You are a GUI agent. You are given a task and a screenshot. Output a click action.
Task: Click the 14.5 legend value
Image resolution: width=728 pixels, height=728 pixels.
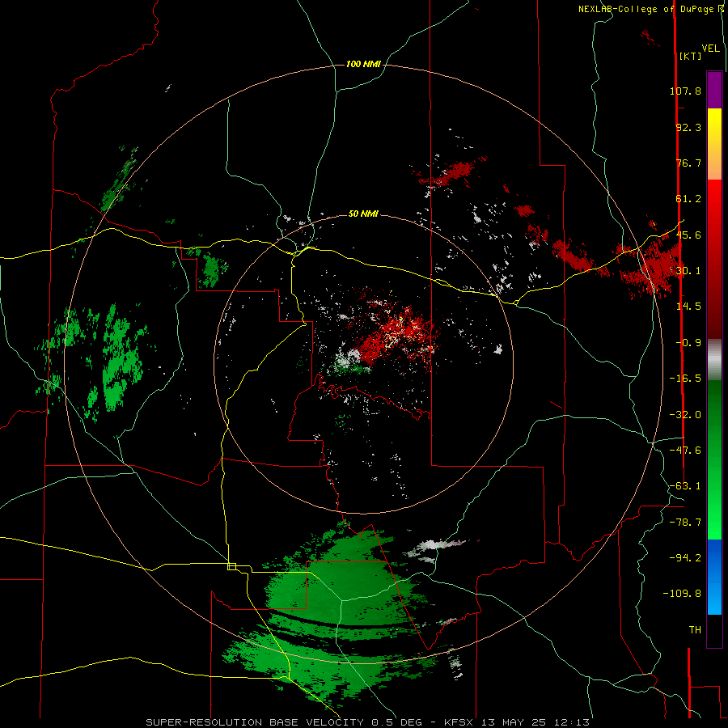(688, 307)
